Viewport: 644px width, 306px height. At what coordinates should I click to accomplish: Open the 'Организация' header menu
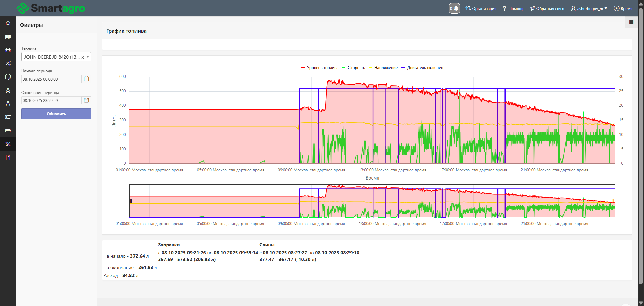pyautogui.click(x=481, y=8)
